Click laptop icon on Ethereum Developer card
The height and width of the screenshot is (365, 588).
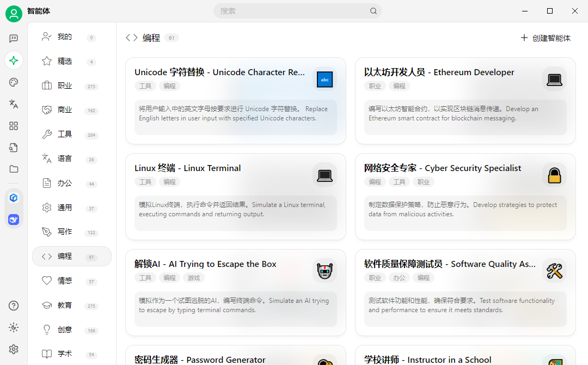click(x=554, y=79)
